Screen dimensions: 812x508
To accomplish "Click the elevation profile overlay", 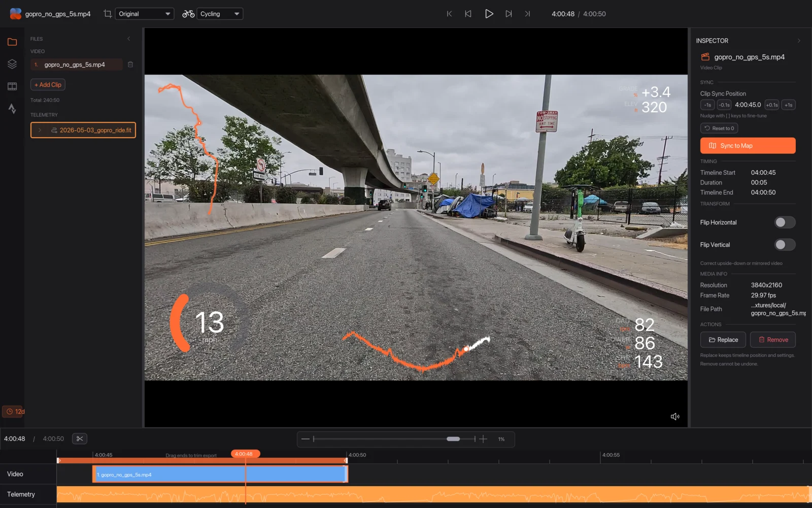I will coord(416,352).
